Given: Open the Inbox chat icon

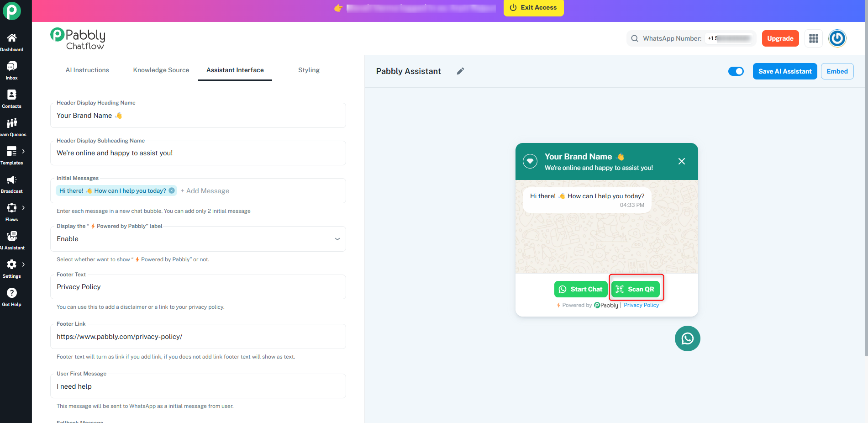Looking at the screenshot, I should [x=12, y=66].
